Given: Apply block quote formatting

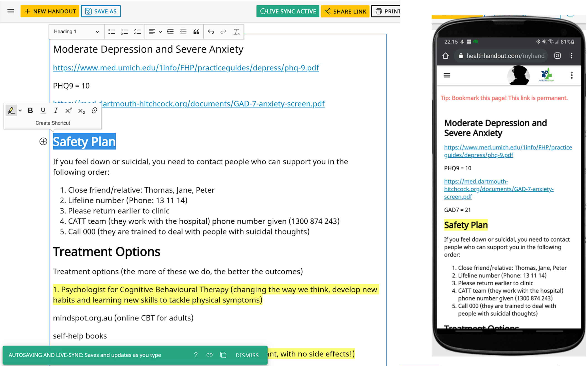Looking at the screenshot, I should [x=196, y=32].
